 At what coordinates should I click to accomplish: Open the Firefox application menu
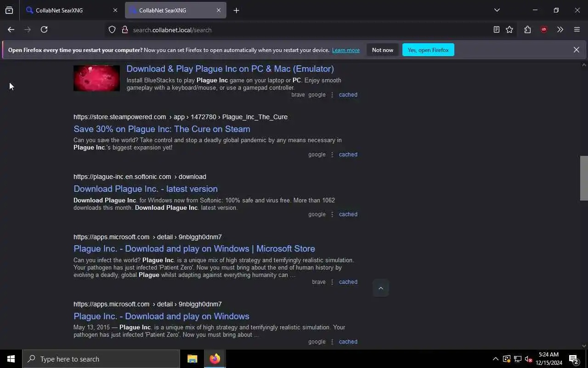click(x=577, y=29)
